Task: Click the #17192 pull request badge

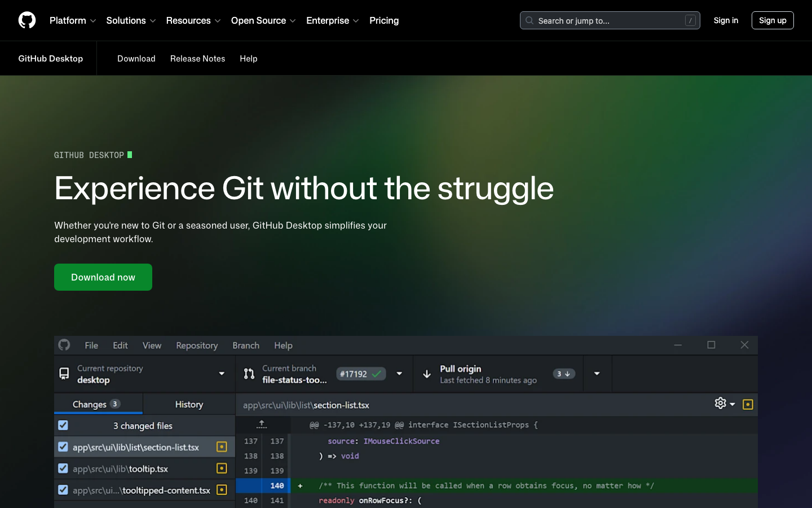Action: click(x=361, y=374)
